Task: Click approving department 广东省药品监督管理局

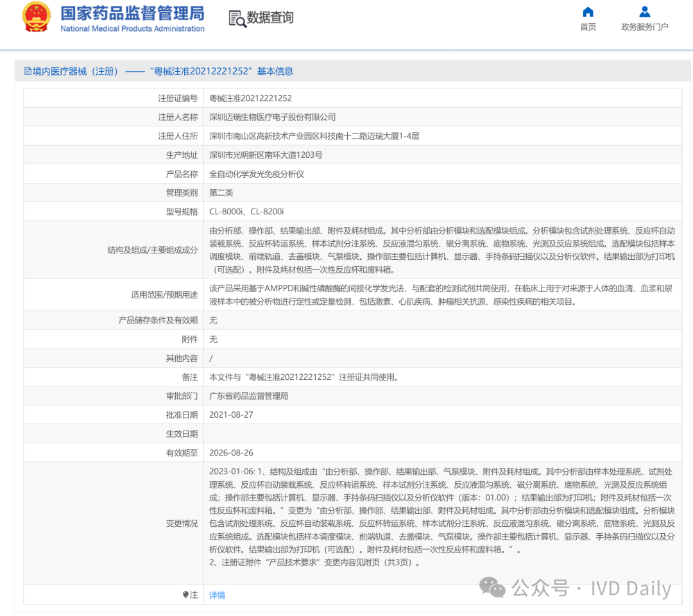Action: coord(248,396)
